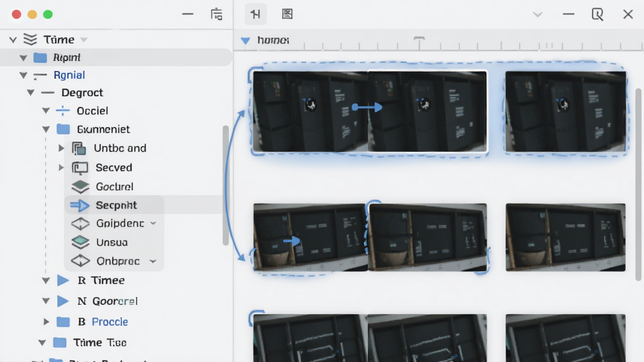Open the Time header dropdown arrow
Image resolution: width=644 pixels, height=362 pixels.
click(x=84, y=40)
